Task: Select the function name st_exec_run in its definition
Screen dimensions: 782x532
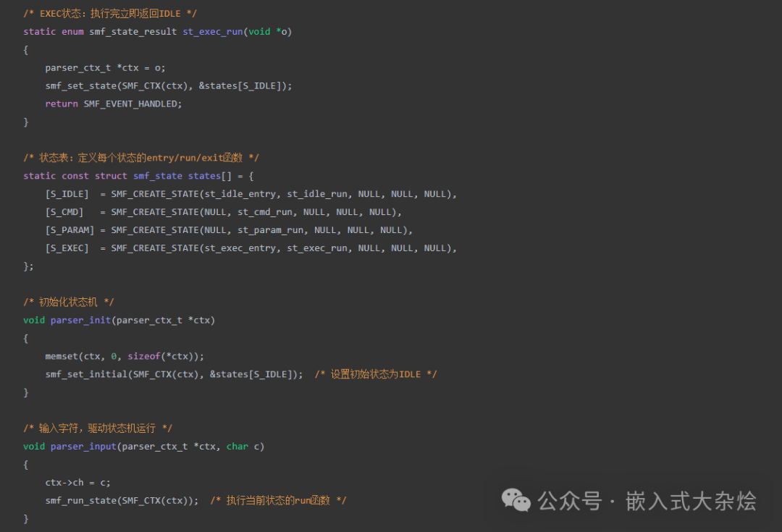Action: pyautogui.click(x=212, y=31)
